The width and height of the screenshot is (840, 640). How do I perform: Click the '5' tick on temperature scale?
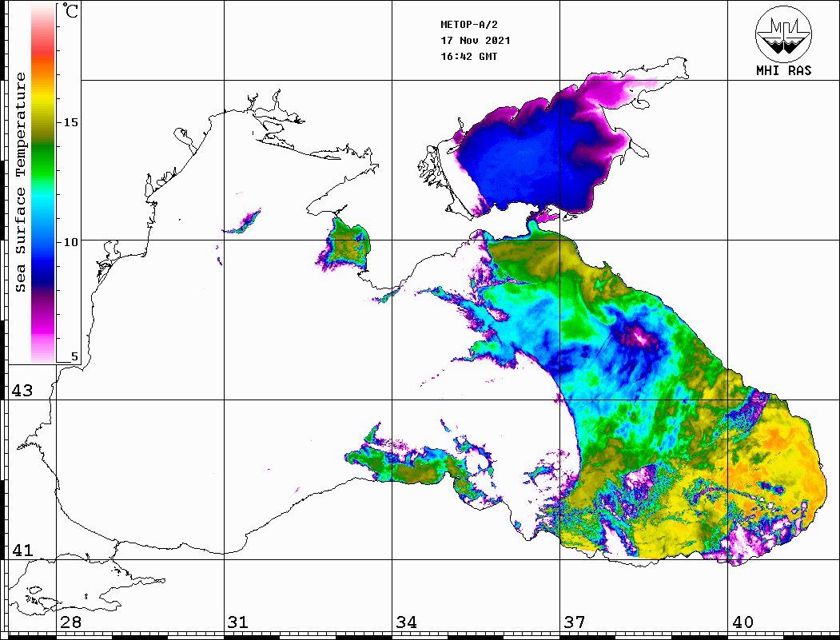(x=74, y=356)
